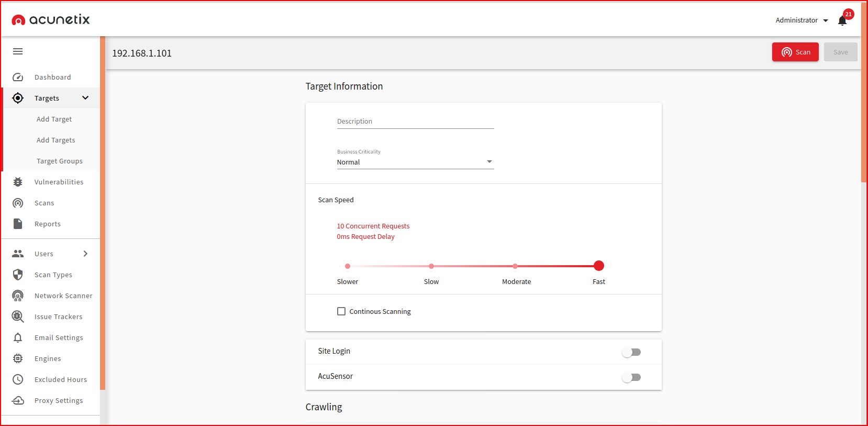This screenshot has height=426, width=868.
Task: Click the Users people icon
Action: [18, 254]
